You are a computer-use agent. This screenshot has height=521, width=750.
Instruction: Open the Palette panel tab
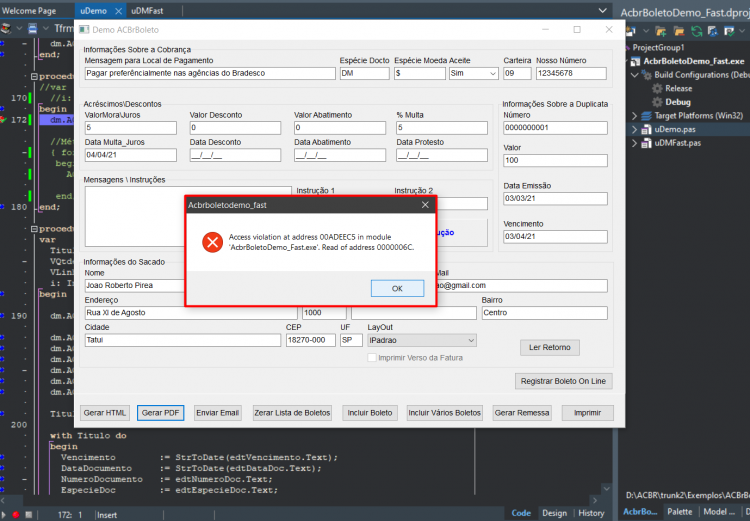pos(679,511)
